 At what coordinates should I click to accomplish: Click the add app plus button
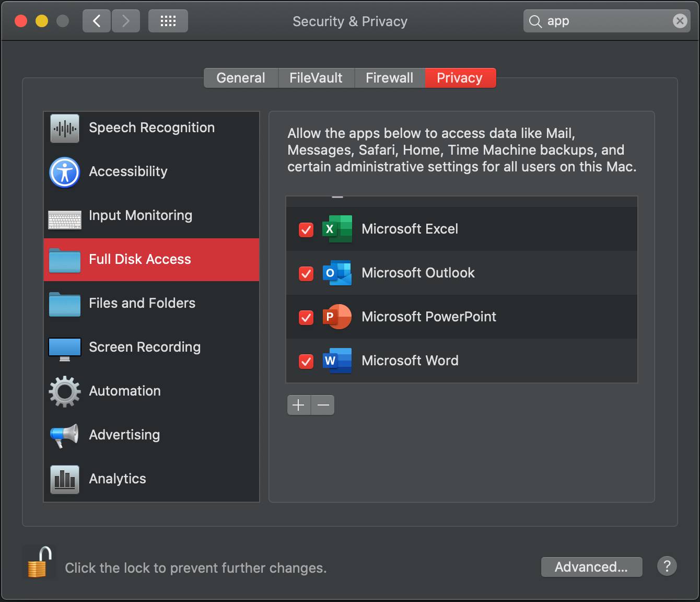298,405
